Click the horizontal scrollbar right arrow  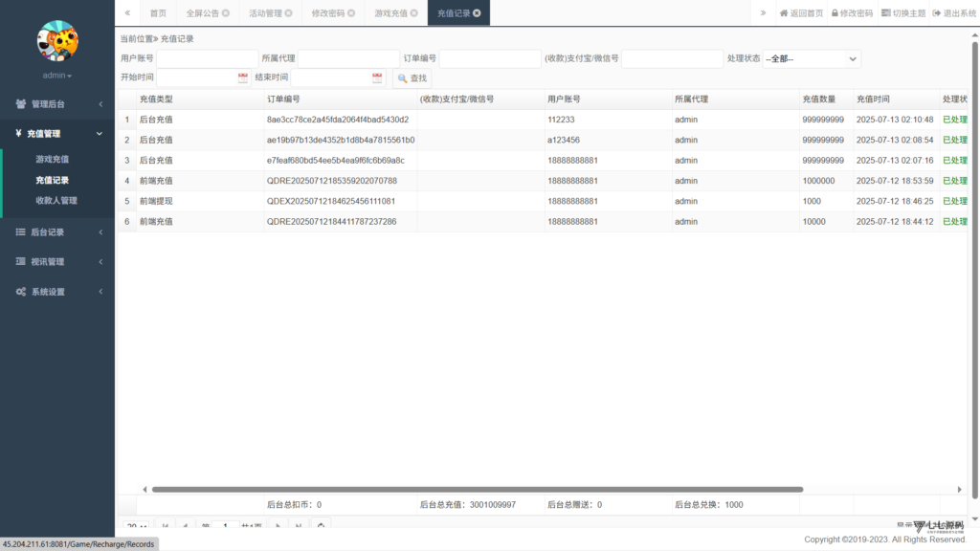coord(959,490)
